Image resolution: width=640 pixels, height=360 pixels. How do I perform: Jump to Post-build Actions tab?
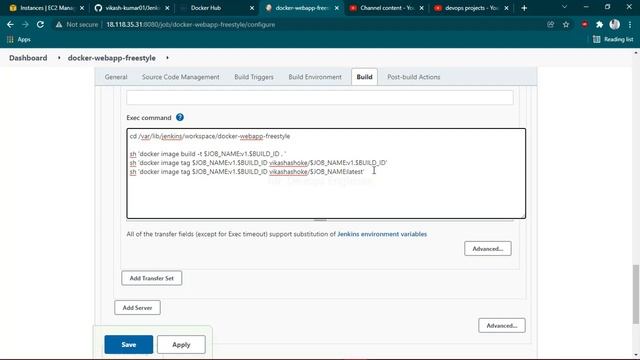413,77
